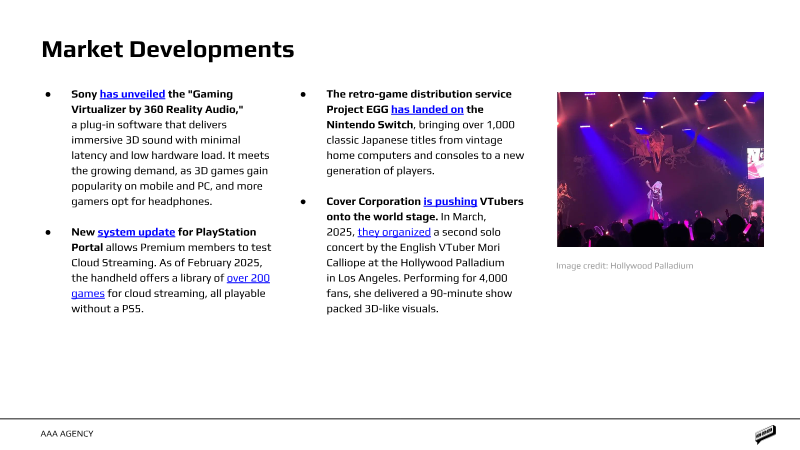Open the 'has landed on' Project EGG link
This screenshot has width=800, height=450.
(427, 109)
